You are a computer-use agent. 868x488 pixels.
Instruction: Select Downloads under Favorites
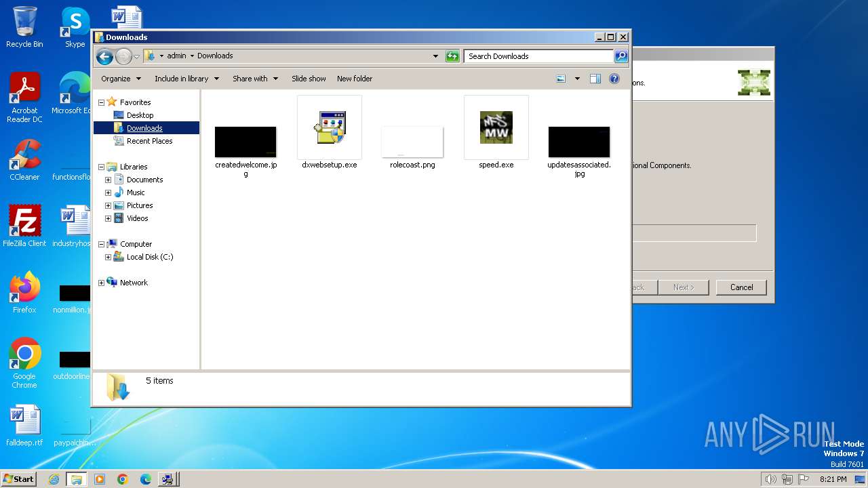pos(144,128)
